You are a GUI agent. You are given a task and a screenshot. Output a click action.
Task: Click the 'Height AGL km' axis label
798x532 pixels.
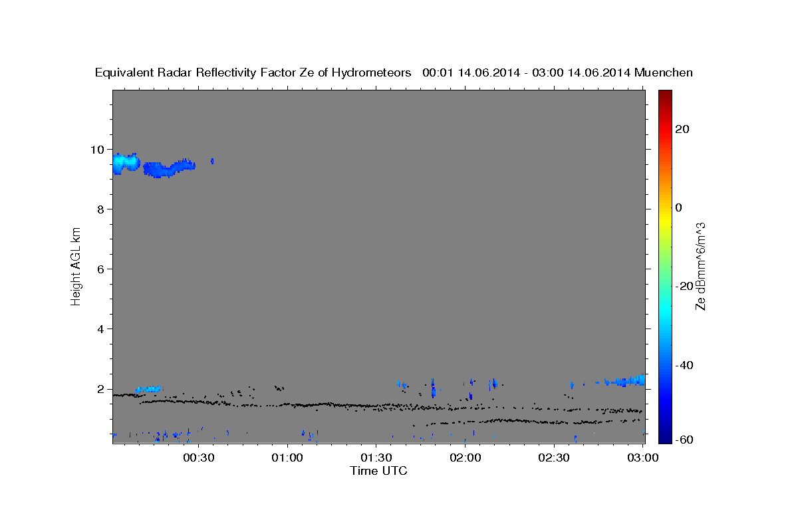coord(76,266)
